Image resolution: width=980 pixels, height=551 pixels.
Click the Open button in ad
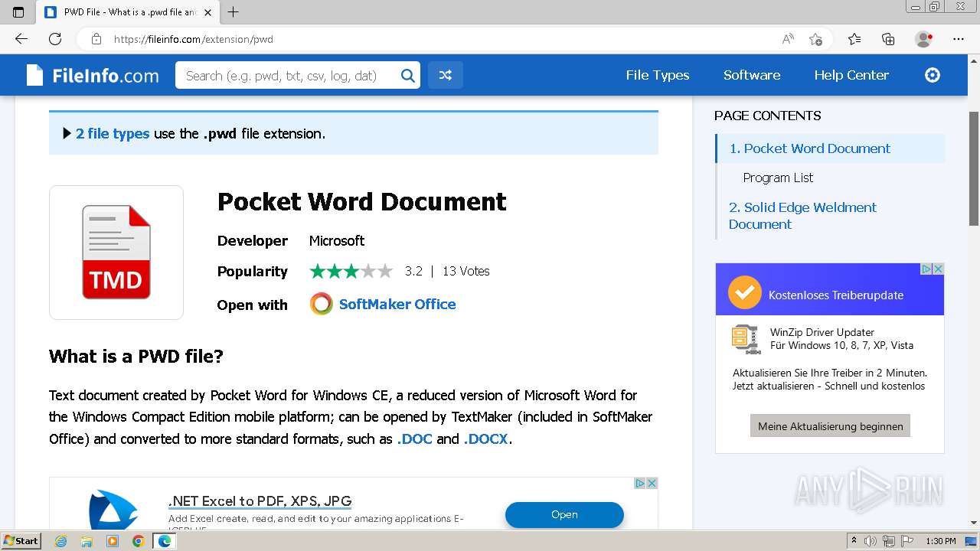click(x=564, y=514)
